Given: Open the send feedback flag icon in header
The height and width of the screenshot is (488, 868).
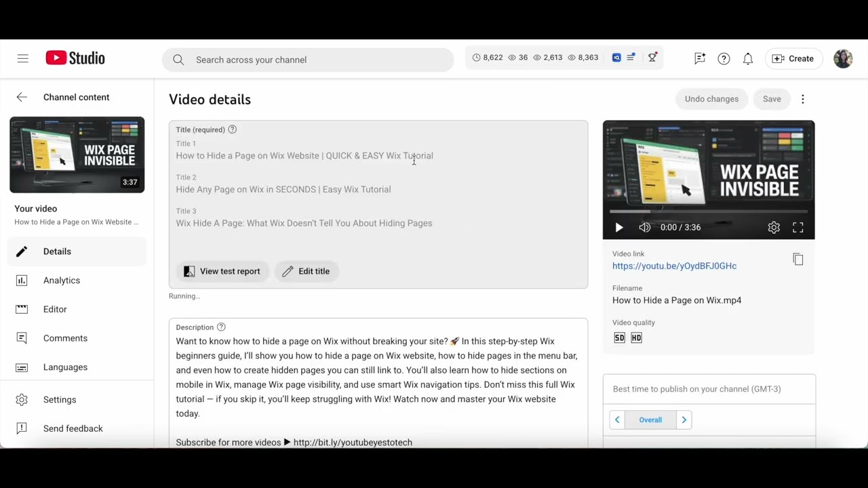Looking at the screenshot, I should [x=700, y=59].
